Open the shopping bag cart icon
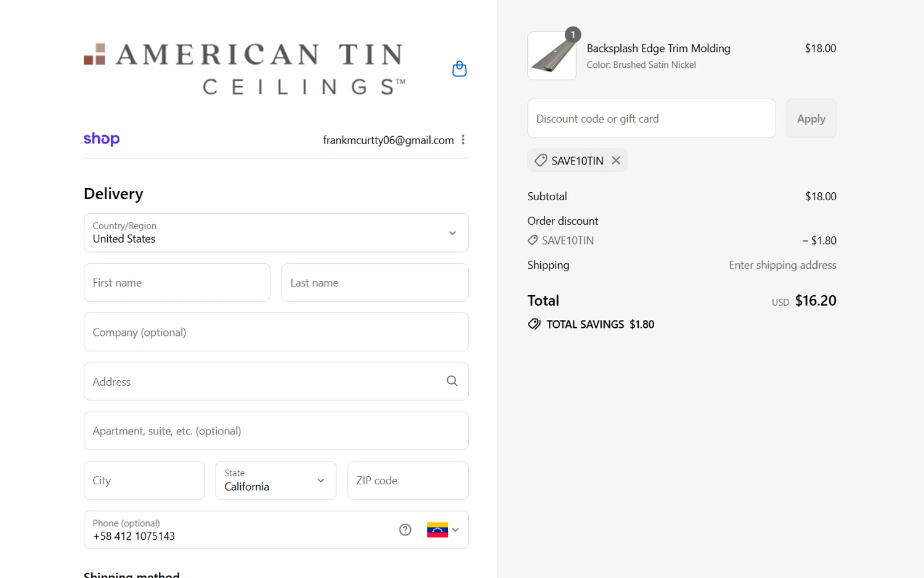The width and height of the screenshot is (924, 578). [460, 68]
